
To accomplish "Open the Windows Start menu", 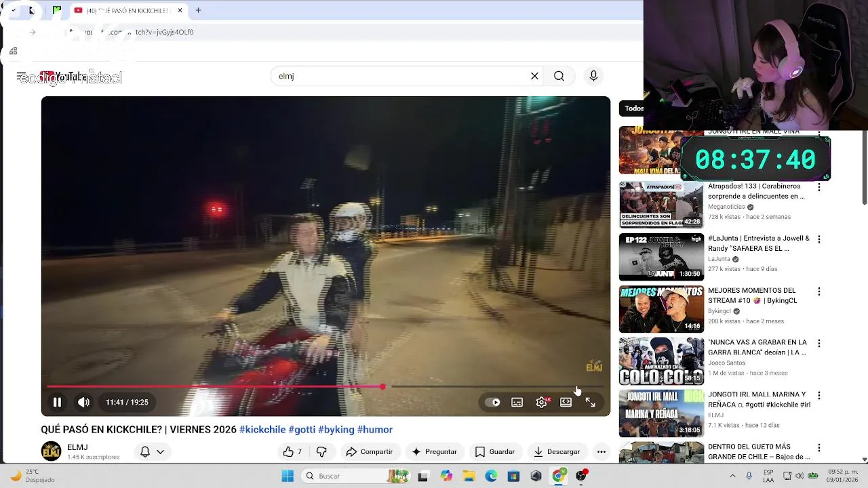I will coord(288,476).
